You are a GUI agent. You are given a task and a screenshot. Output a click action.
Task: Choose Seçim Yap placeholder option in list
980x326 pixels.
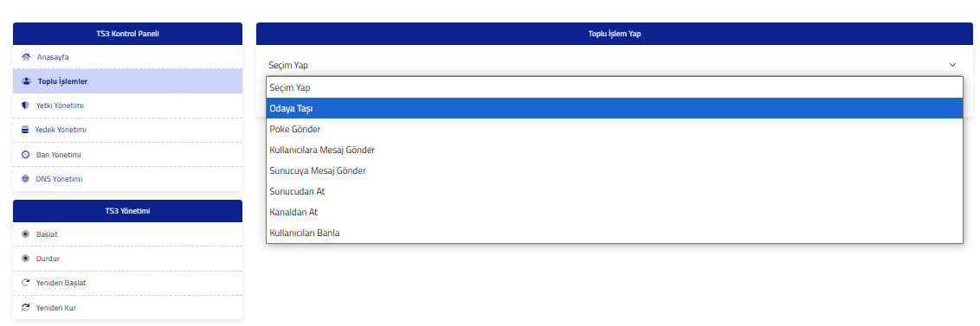point(615,88)
